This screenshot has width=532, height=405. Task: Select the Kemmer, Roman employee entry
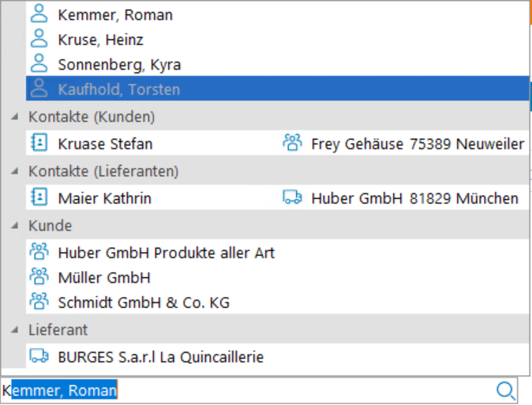[115, 14]
